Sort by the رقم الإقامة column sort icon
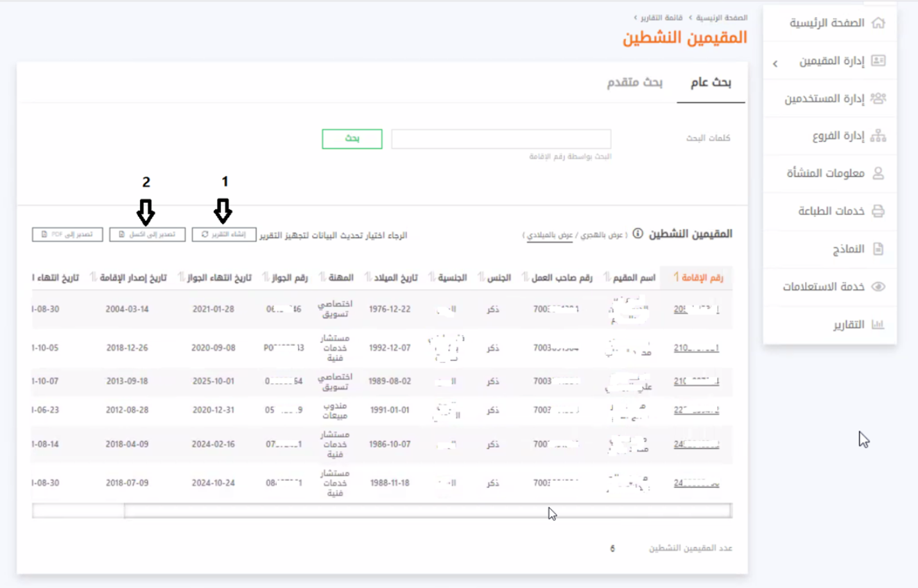Screen dimensions: 918x588 pos(676,277)
